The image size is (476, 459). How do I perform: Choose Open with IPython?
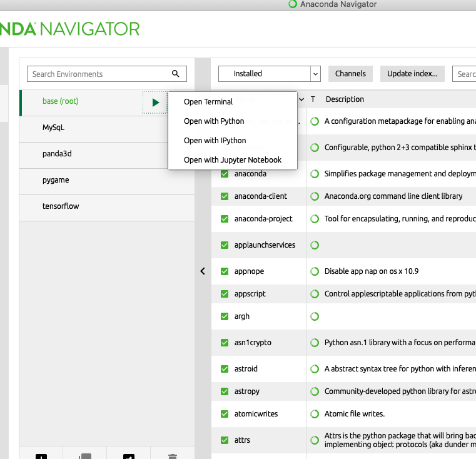coord(233,141)
